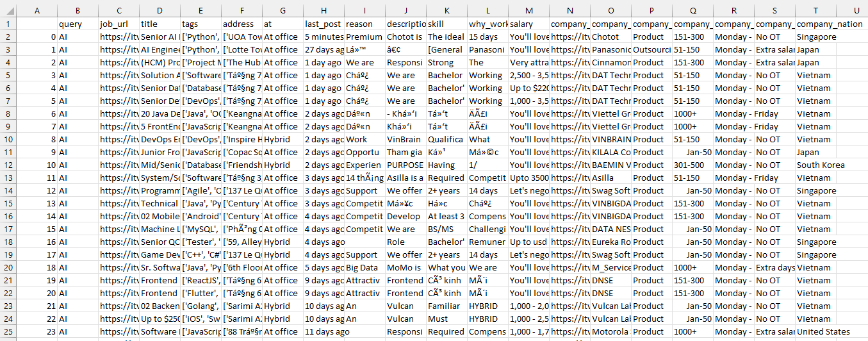Click "['Golang'," tags cell
Image resolution: width=868 pixels, height=341 pixels.
point(201,306)
